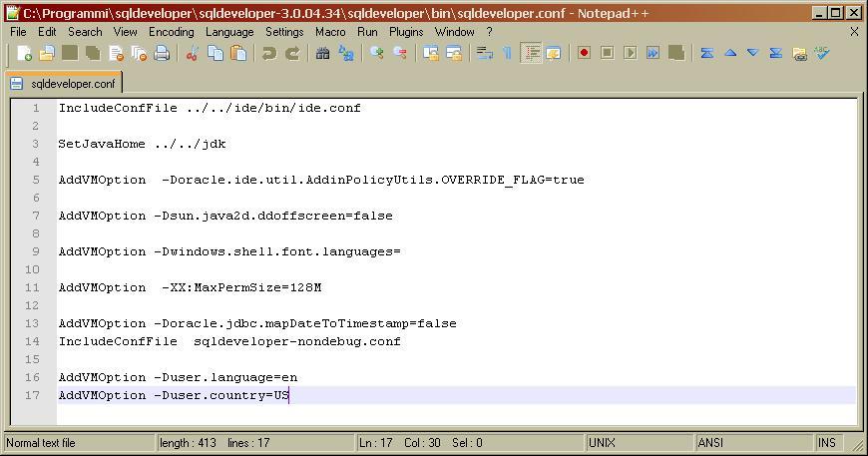Toggle synchronized horizontal scrolling

point(454,53)
